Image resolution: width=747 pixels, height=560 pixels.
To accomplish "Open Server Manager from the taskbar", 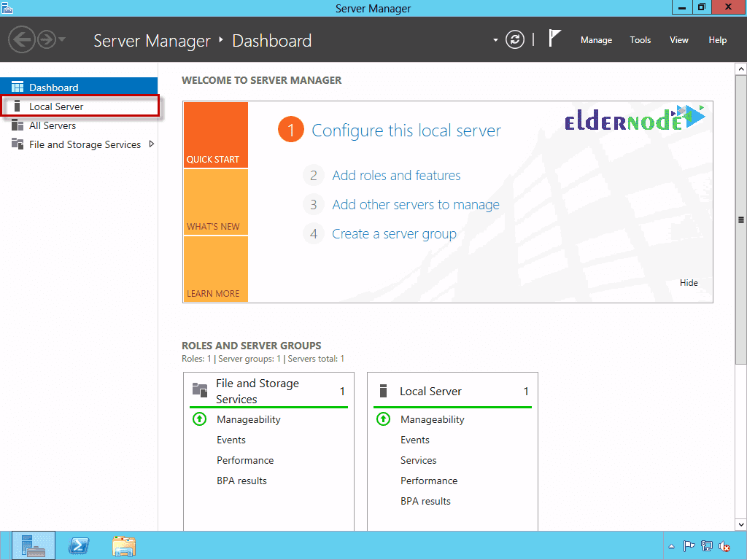I will click(x=34, y=545).
